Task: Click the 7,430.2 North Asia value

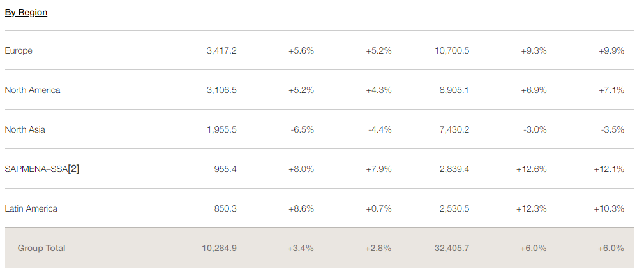Action: point(454,129)
